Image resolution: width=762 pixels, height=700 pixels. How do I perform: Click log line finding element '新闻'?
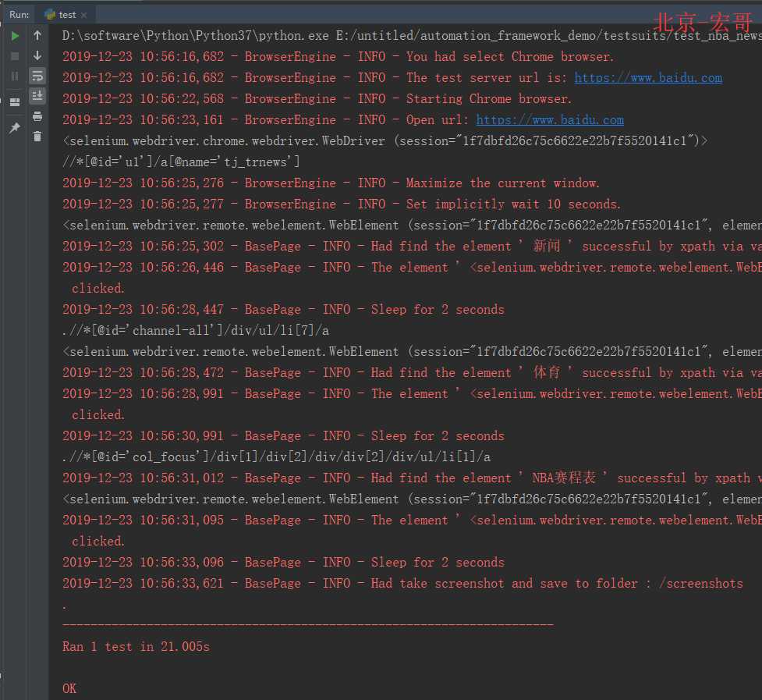pyautogui.click(x=412, y=247)
